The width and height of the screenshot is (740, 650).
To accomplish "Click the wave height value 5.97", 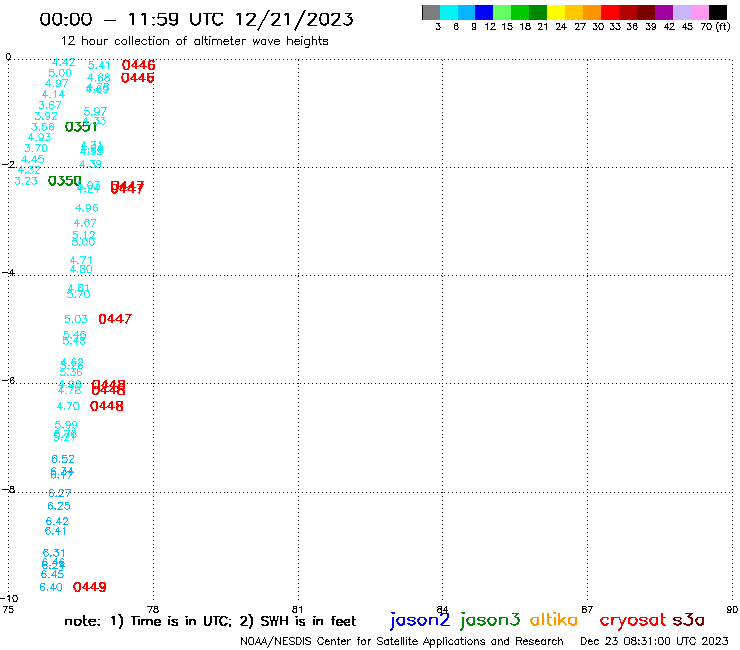I will coord(95,111).
